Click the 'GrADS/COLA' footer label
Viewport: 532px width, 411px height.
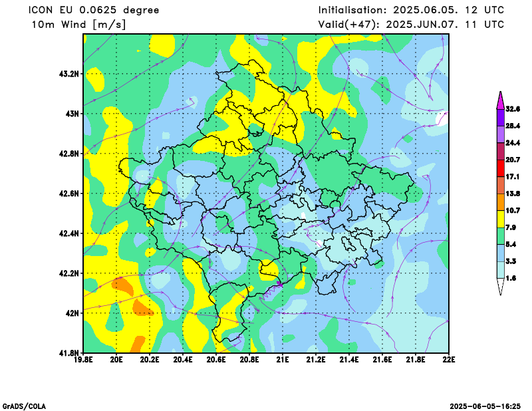24,406
